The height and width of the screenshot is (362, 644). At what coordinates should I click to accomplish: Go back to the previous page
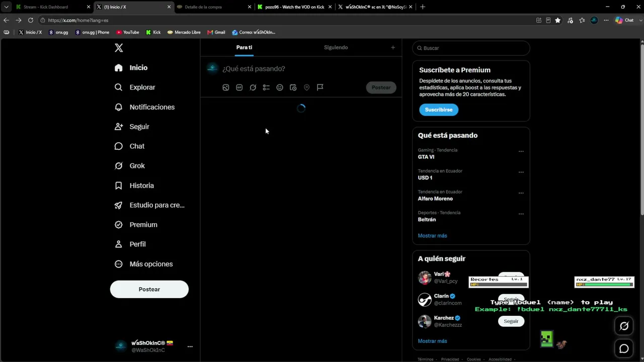(6, 20)
